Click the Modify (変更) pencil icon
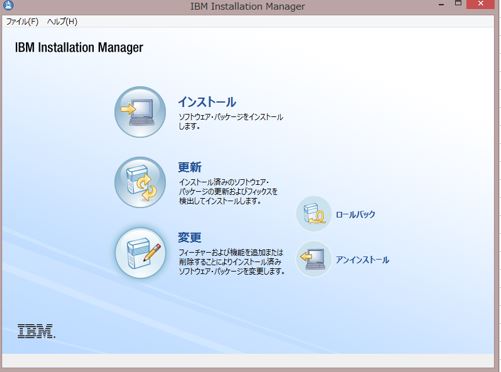 pyautogui.click(x=140, y=253)
